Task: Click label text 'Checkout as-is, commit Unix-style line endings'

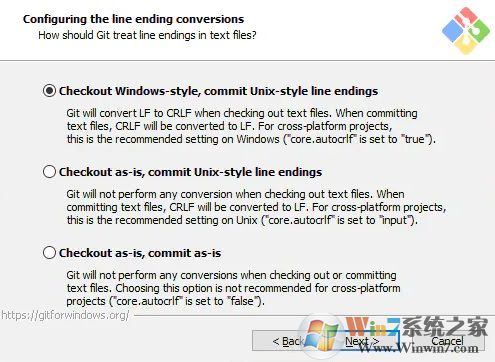Action: pyautogui.click(x=190, y=172)
